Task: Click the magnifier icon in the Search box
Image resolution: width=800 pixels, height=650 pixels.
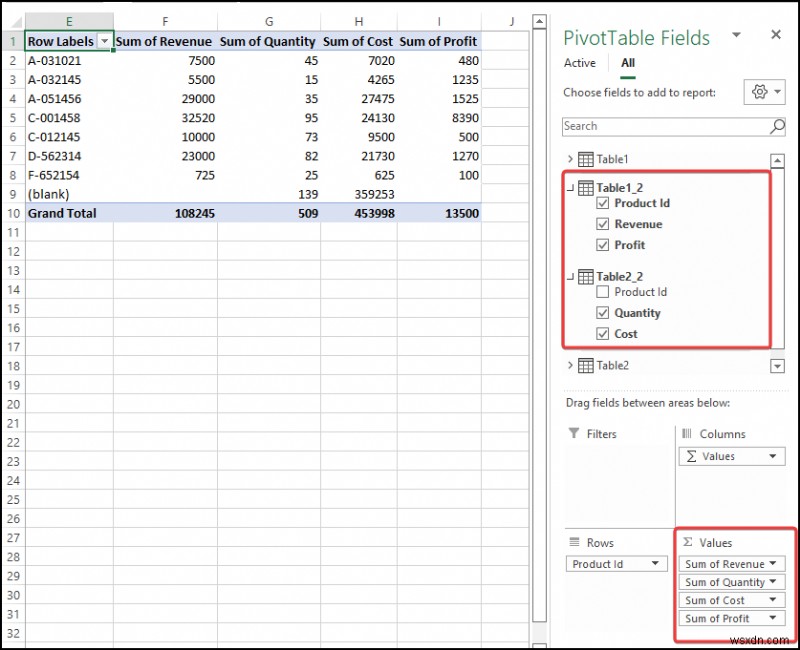Action: click(x=775, y=126)
